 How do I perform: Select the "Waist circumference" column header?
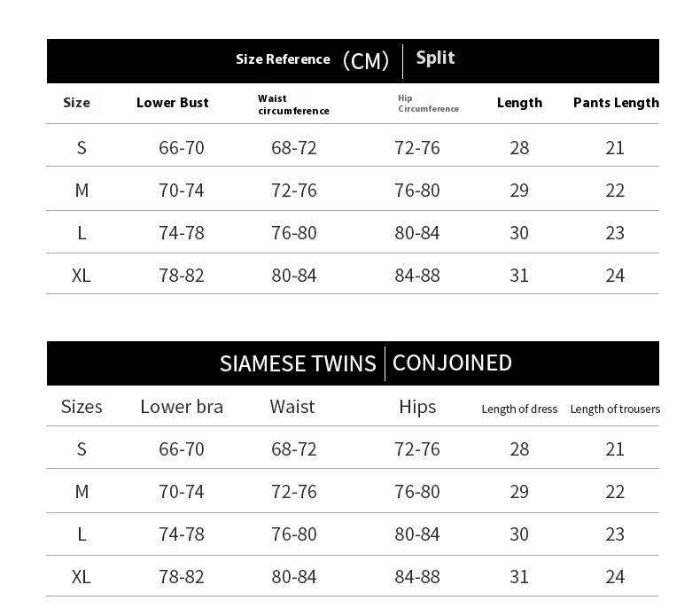pos(293,105)
